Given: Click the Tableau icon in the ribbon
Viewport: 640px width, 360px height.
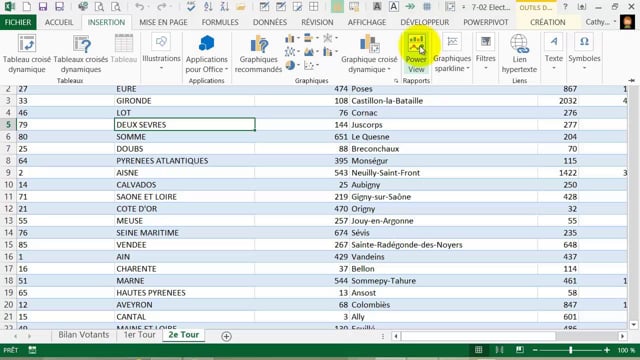Looking at the screenshot, I should click(124, 49).
